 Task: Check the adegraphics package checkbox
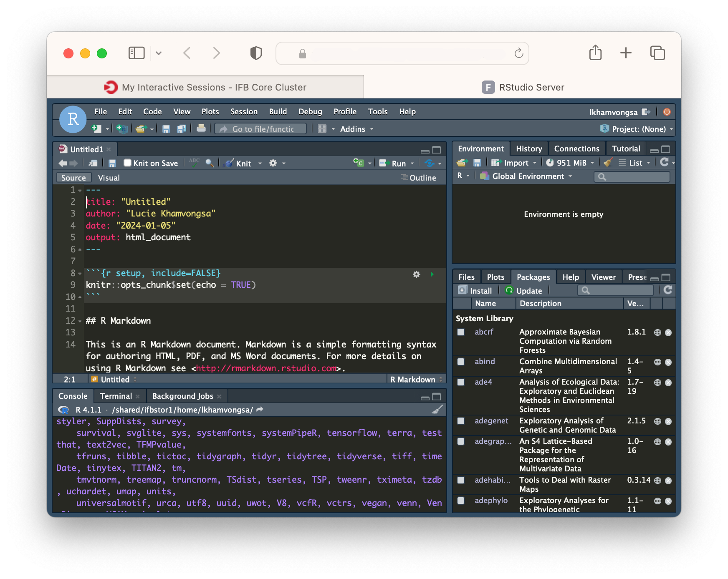pyautogui.click(x=461, y=441)
